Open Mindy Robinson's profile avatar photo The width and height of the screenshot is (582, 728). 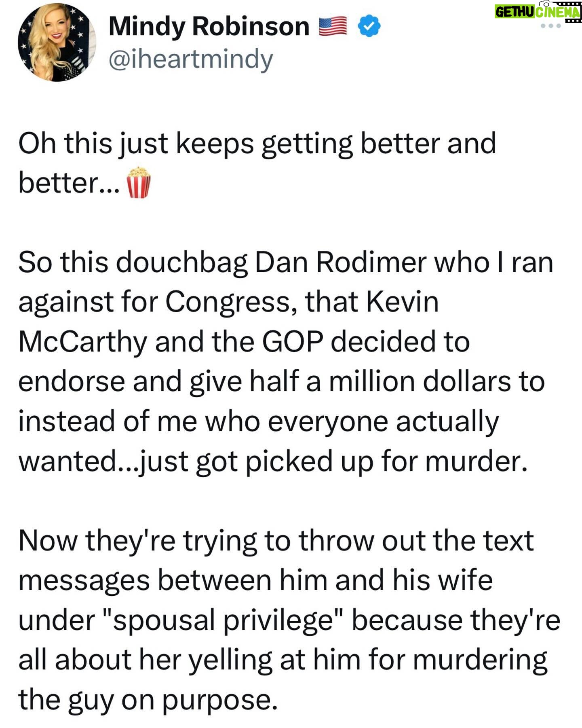(x=57, y=42)
